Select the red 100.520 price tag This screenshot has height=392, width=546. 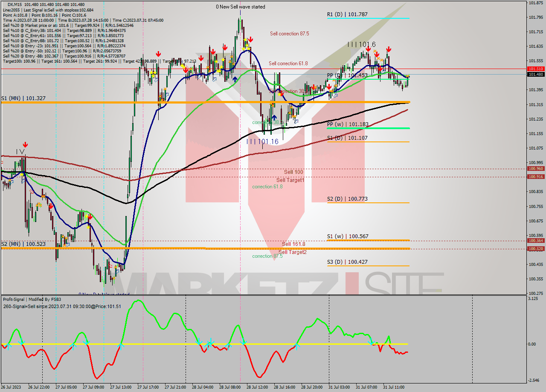(536, 248)
